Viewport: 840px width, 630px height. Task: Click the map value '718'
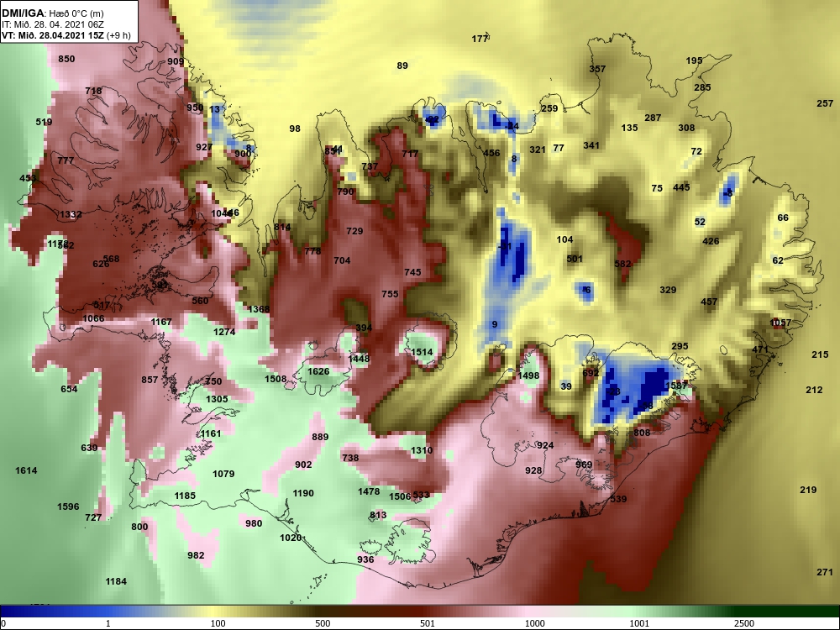(93, 91)
